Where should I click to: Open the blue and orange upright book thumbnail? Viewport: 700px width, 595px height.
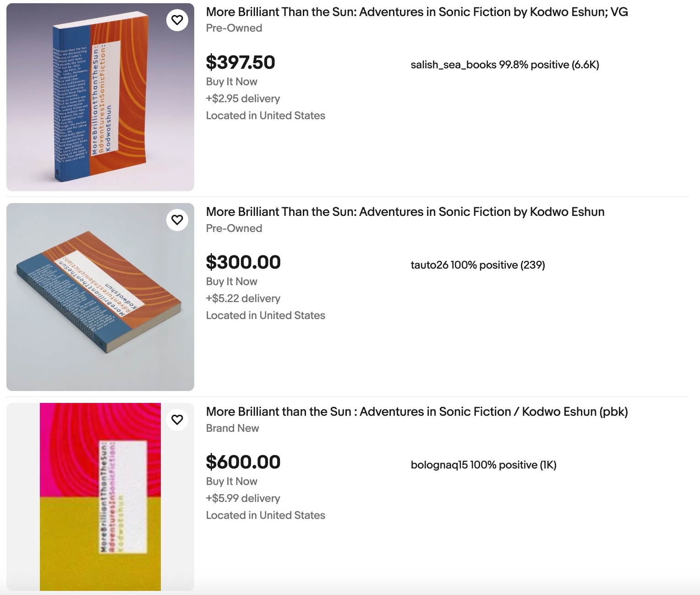[100, 97]
